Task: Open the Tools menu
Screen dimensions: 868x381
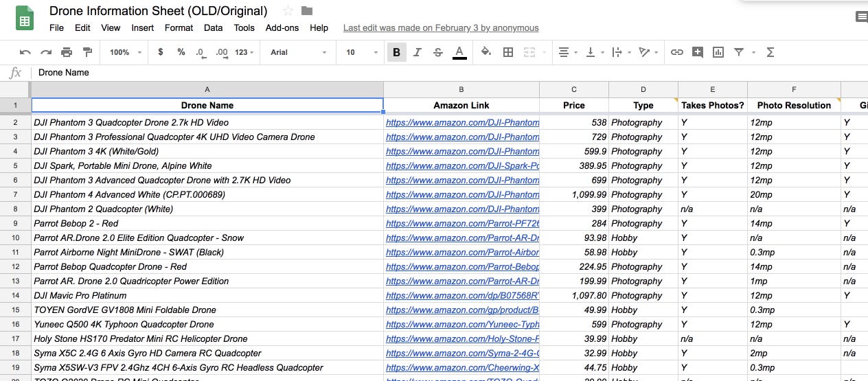Action: click(244, 28)
